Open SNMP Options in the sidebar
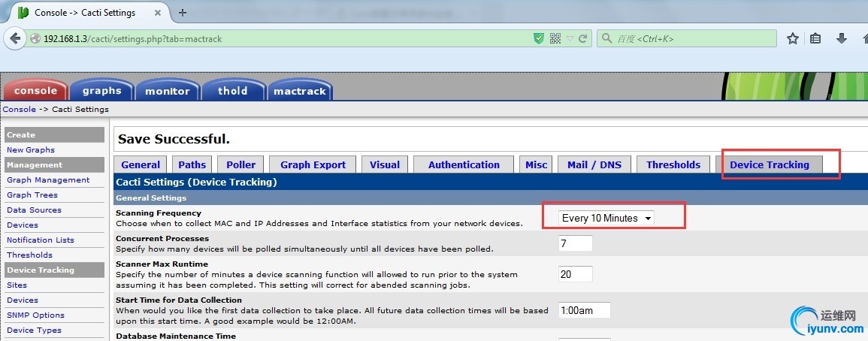 [x=35, y=315]
